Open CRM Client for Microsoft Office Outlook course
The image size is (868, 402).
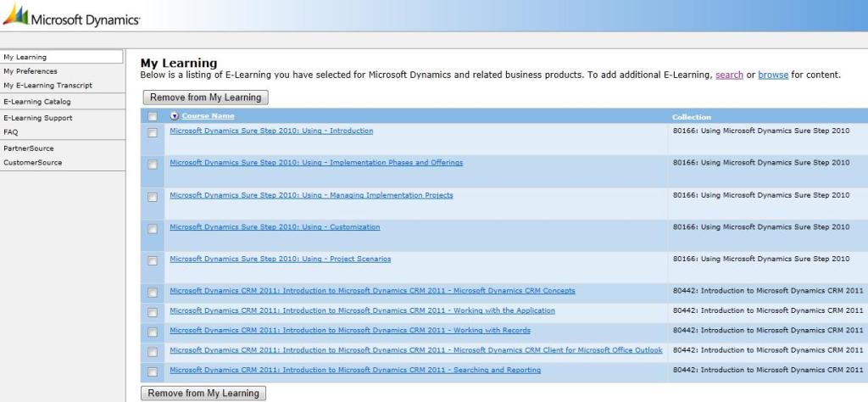click(x=415, y=350)
